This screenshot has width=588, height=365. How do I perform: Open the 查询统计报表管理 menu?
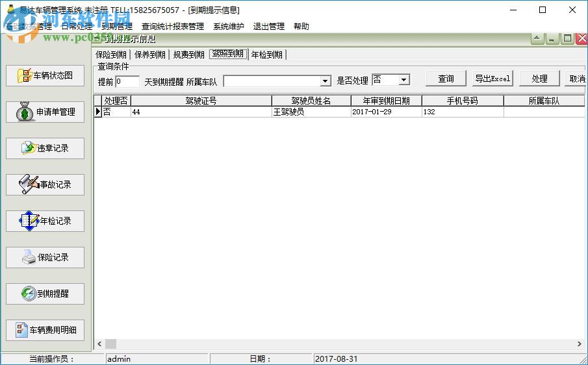click(173, 26)
